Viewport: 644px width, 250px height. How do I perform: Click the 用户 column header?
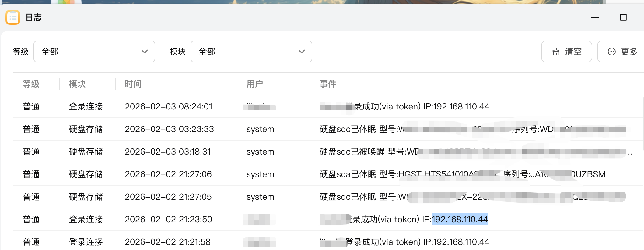point(255,84)
